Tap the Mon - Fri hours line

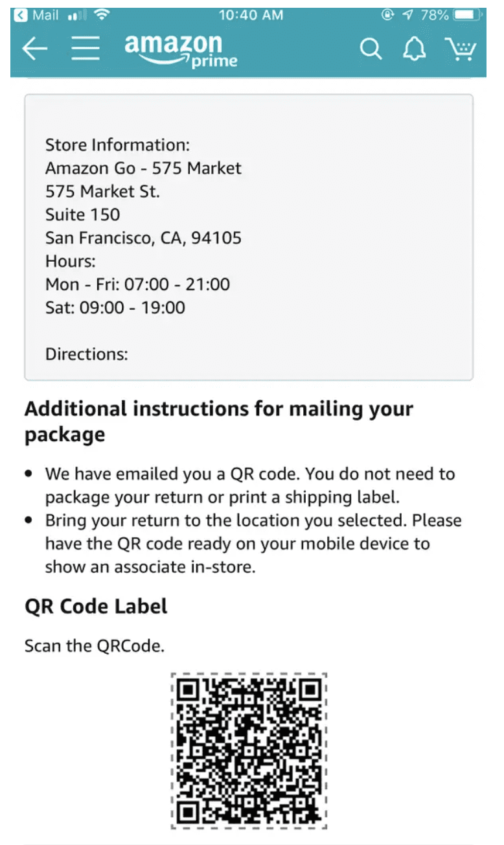click(137, 284)
